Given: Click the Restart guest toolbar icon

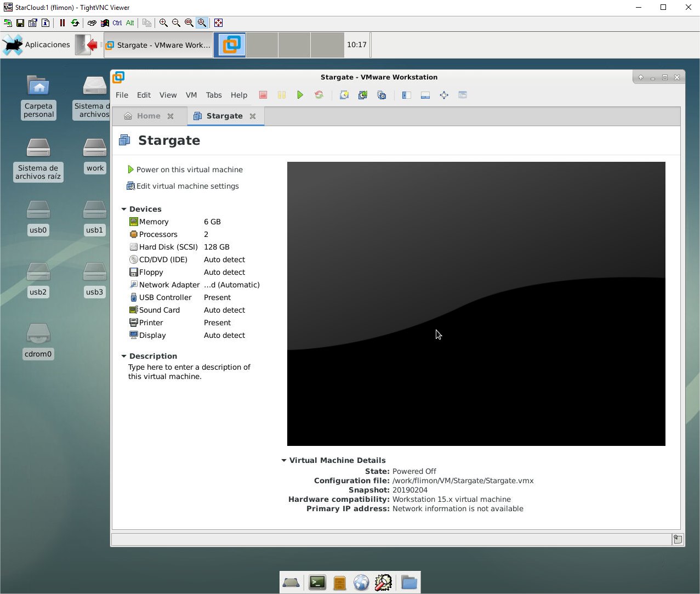Looking at the screenshot, I should tap(319, 95).
